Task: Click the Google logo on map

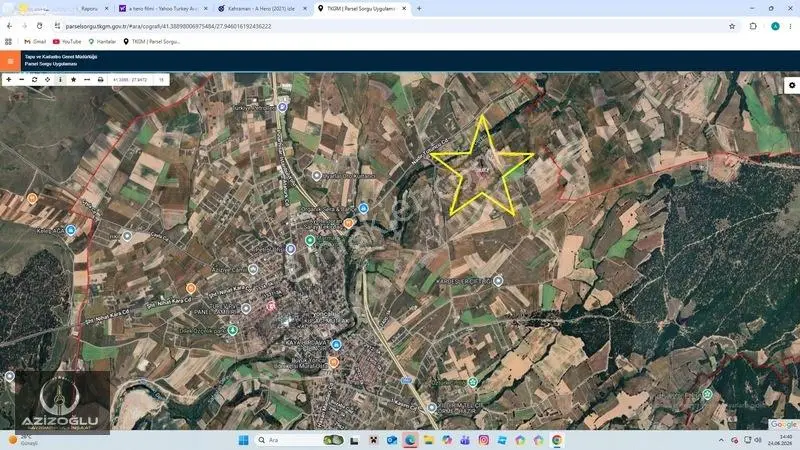Action: pos(783,424)
